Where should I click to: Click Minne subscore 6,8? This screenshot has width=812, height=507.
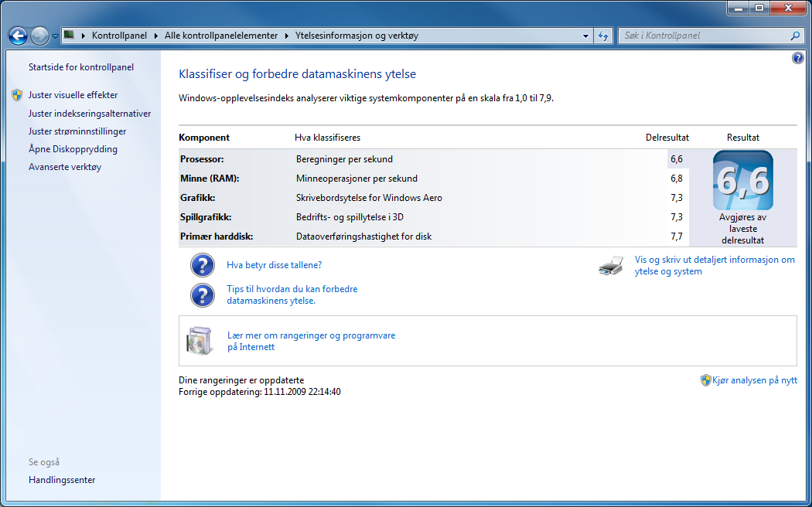[x=677, y=179]
